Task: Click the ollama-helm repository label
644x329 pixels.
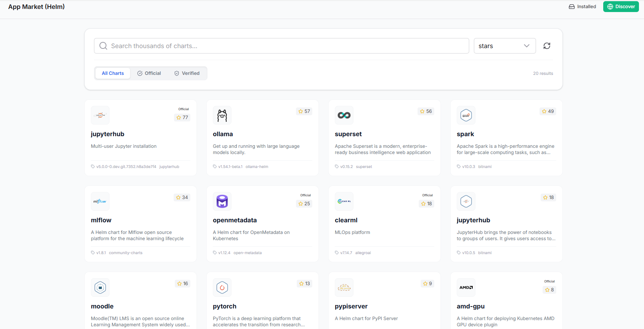Action: (x=257, y=167)
